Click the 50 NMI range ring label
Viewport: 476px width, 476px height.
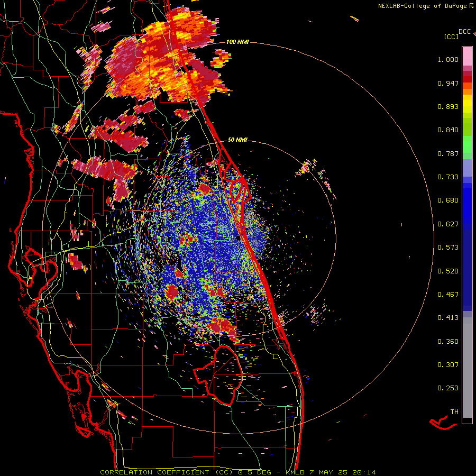[x=237, y=140]
